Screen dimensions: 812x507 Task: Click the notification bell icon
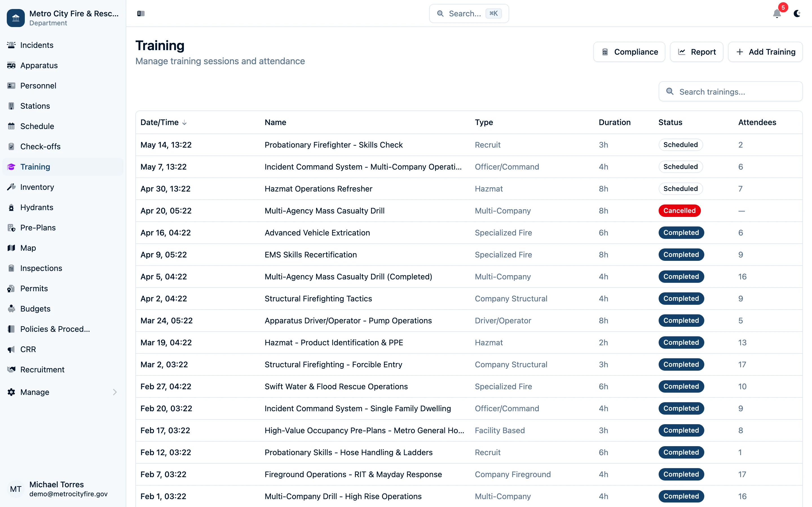(x=776, y=14)
